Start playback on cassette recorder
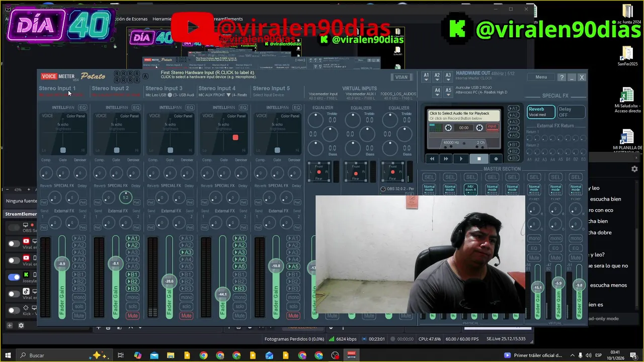The width and height of the screenshot is (644, 362). tap(461, 158)
